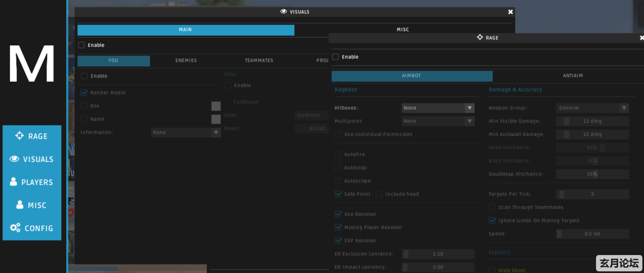
Task: Select the AIMBOT tab
Action: tap(412, 76)
